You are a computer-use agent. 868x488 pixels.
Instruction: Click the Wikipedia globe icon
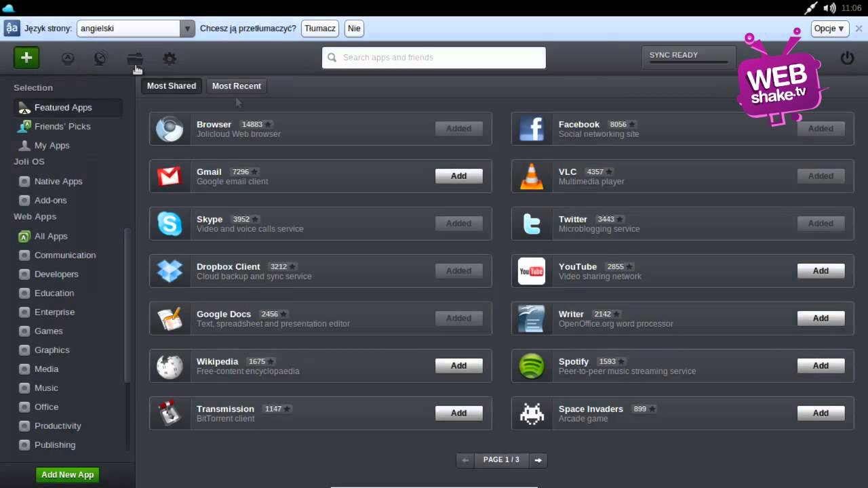click(x=170, y=366)
